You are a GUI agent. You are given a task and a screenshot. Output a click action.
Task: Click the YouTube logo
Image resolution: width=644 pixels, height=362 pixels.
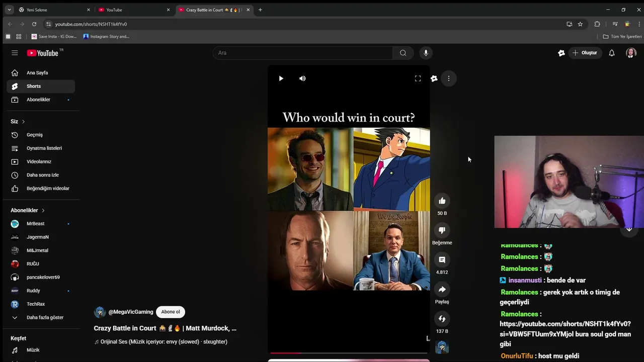[x=43, y=53]
